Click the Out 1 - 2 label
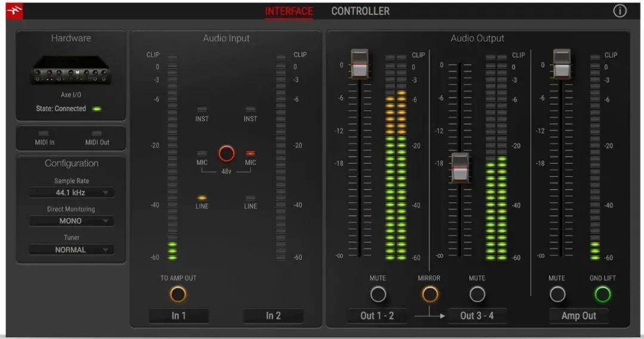 (377, 316)
